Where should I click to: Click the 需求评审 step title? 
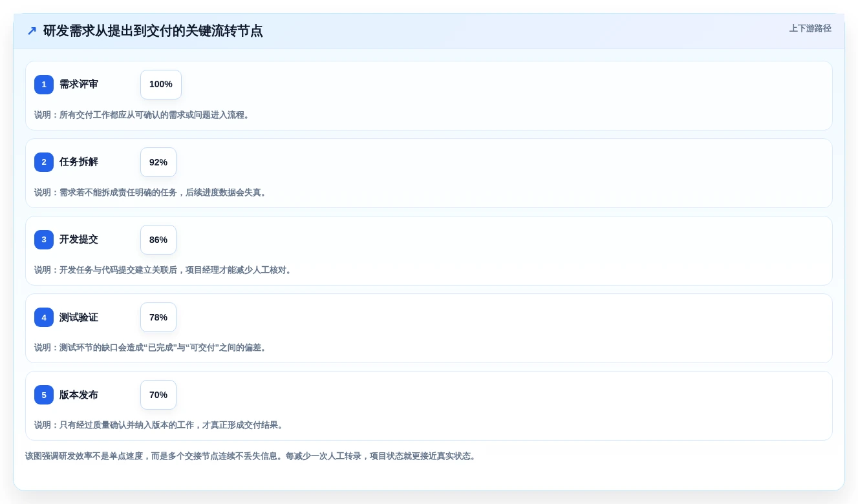point(79,85)
